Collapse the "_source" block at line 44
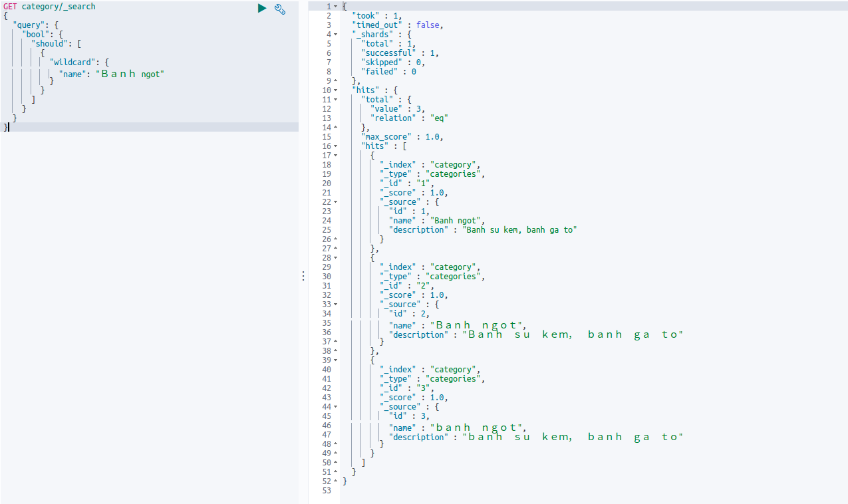The height and width of the screenshot is (504, 848). (336, 407)
